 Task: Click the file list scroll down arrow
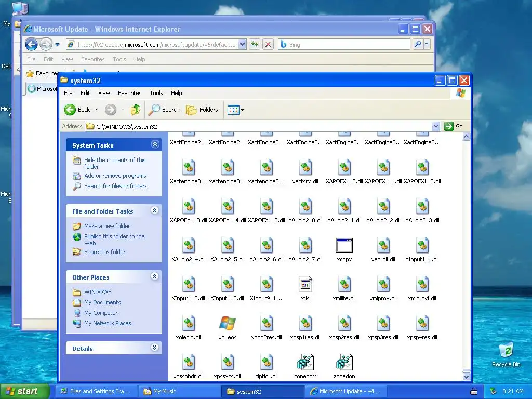pyautogui.click(x=466, y=377)
